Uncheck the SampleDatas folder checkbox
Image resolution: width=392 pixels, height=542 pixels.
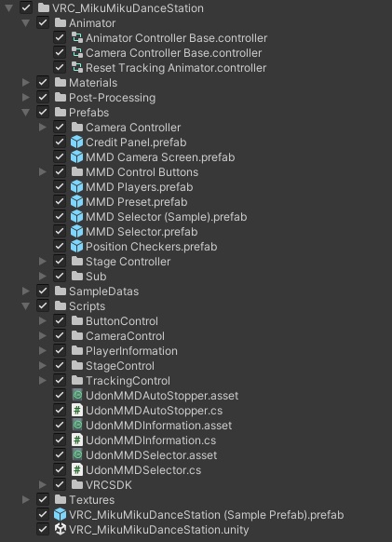(x=43, y=291)
